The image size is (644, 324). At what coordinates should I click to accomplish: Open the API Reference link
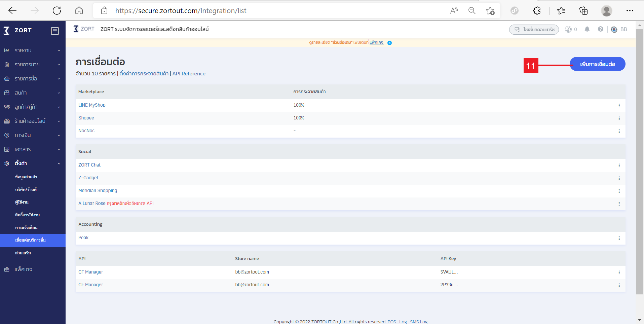tap(189, 74)
